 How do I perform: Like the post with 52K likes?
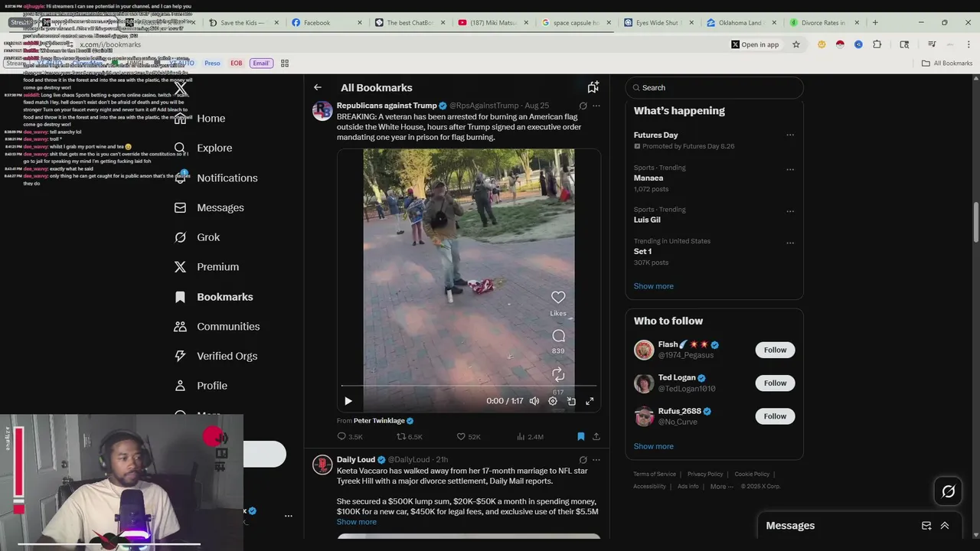pyautogui.click(x=469, y=436)
